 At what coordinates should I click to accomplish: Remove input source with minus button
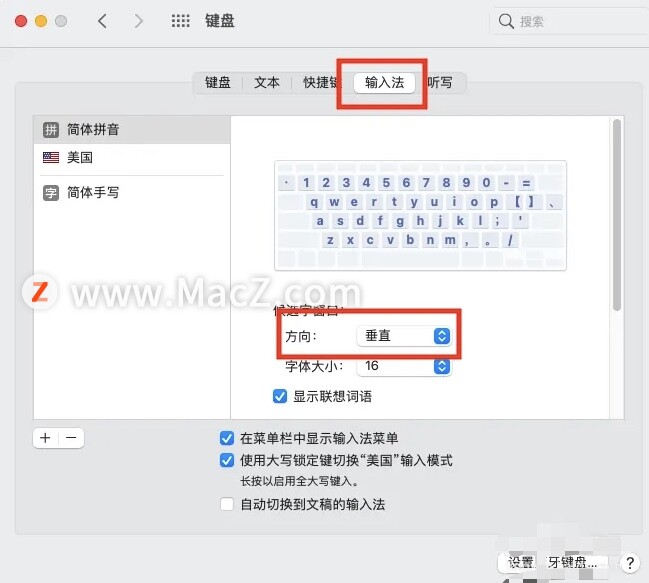coord(71,438)
